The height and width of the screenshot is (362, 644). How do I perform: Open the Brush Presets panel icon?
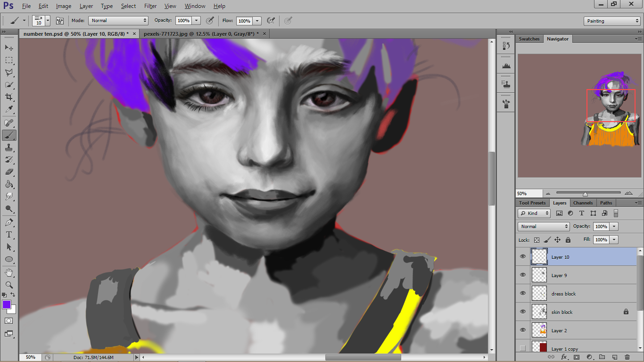coord(506,104)
